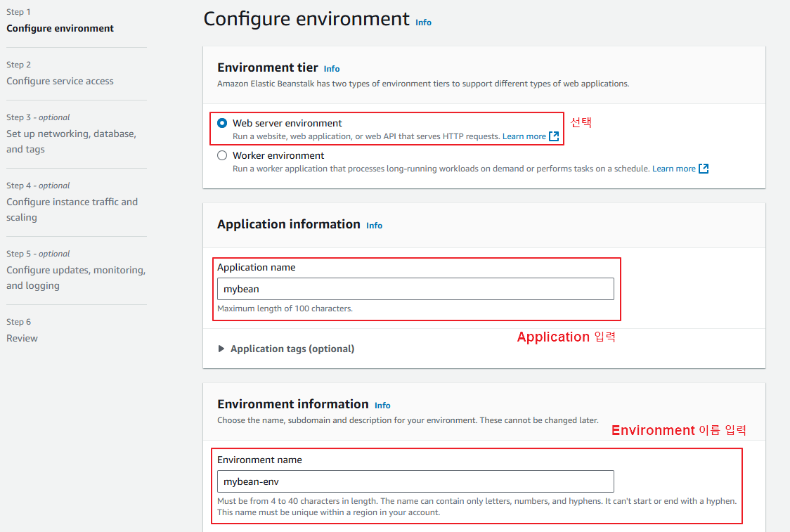Expand the Application tags (optional) section
This screenshot has width=790, height=532.
tap(292, 349)
